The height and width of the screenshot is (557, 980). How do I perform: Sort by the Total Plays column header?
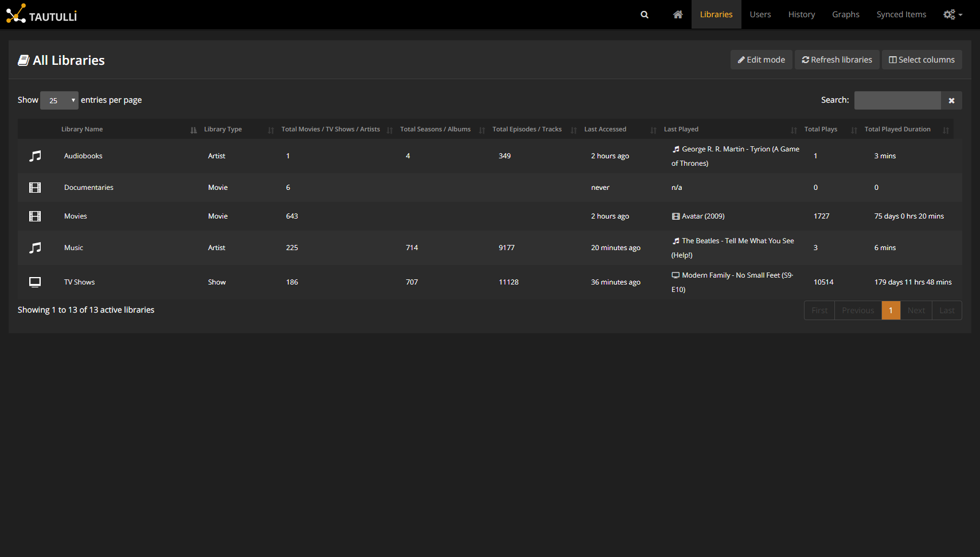(x=821, y=130)
